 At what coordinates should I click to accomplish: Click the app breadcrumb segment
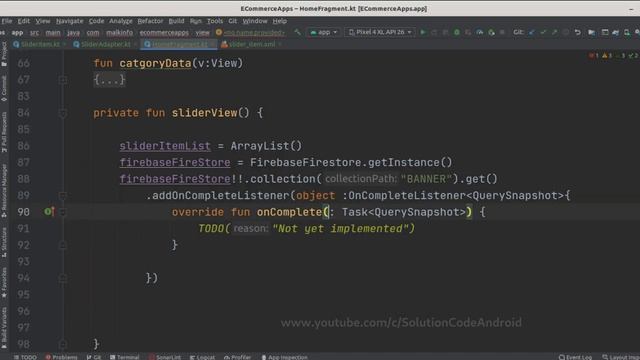click(x=17, y=32)
